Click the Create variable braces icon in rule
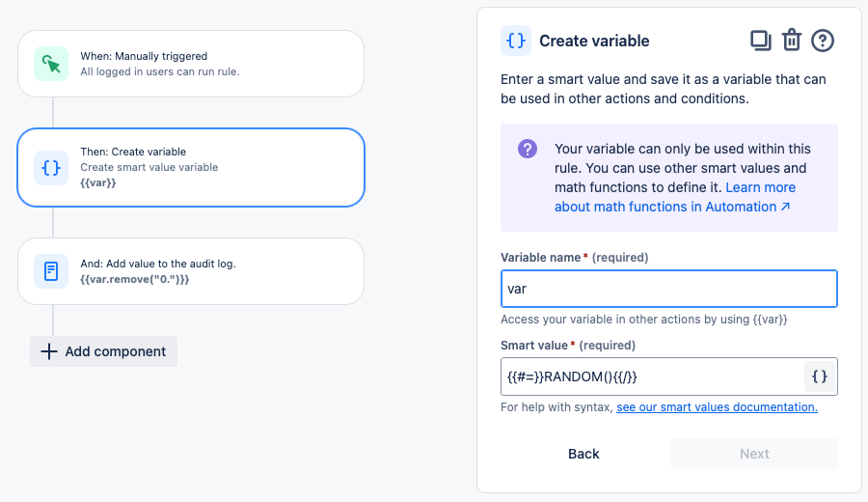 pos(51,167)
